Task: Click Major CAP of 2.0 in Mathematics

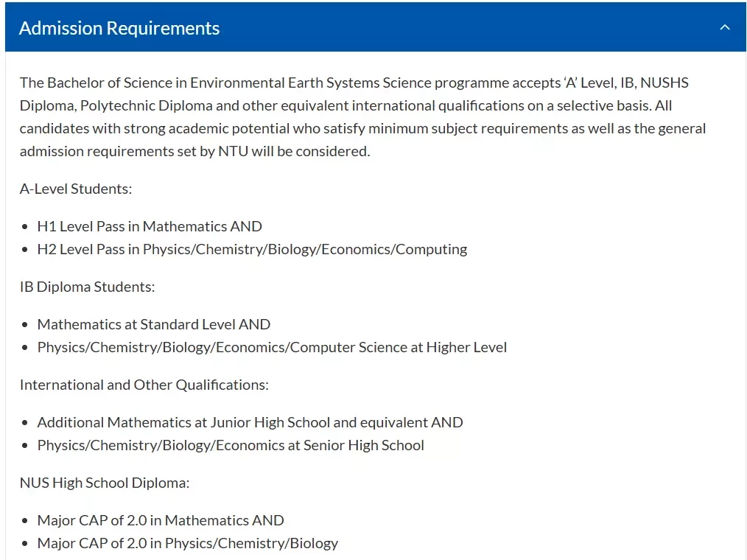Action: [161, 520]
